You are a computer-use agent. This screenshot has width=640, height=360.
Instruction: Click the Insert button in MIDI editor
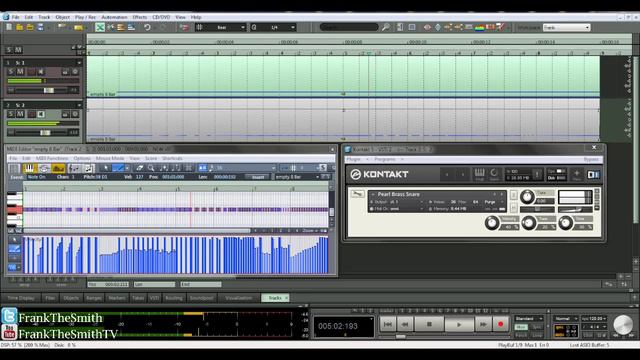(x=258, y=177)
